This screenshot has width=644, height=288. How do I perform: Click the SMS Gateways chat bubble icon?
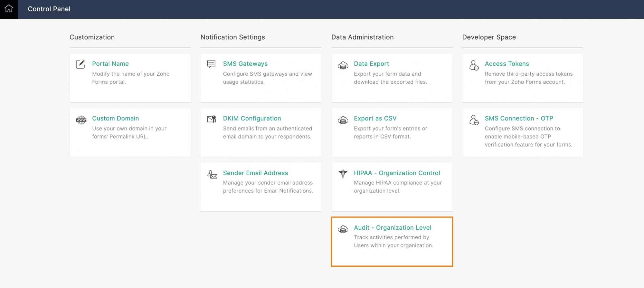tap(211, 64)
